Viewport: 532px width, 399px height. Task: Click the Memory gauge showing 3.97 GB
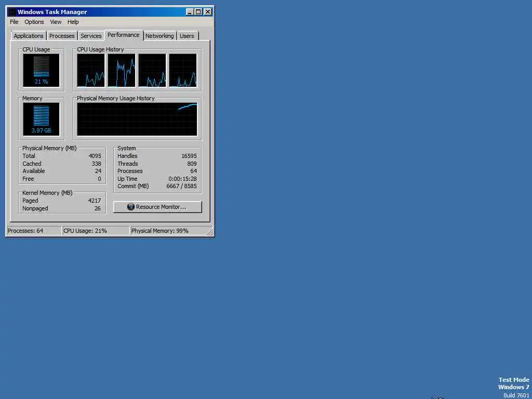click(42, 119)
